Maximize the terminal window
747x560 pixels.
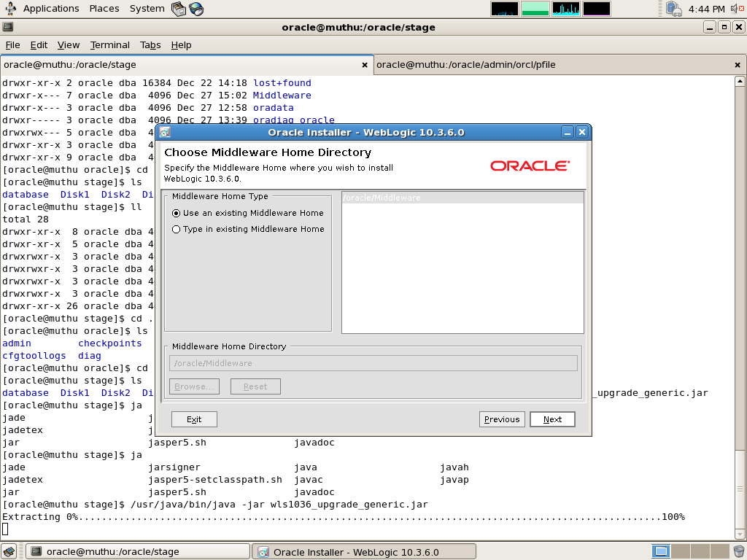[724, 27]
